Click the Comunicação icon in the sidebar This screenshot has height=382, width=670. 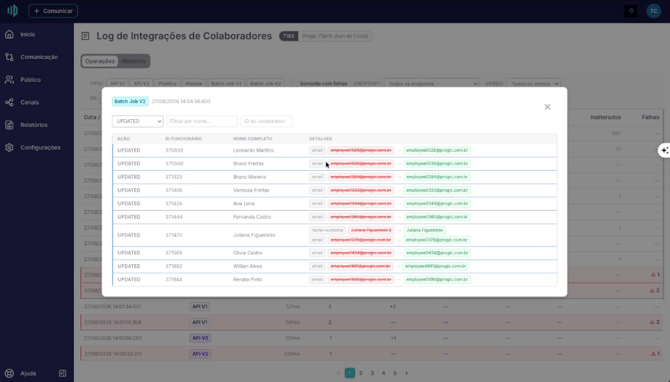(x=9, y=57)
